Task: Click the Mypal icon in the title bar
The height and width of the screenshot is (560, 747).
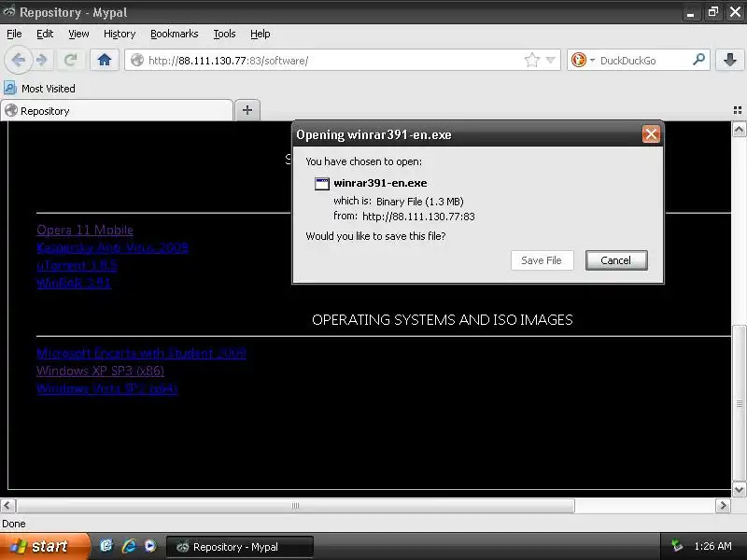Action: 8,12
